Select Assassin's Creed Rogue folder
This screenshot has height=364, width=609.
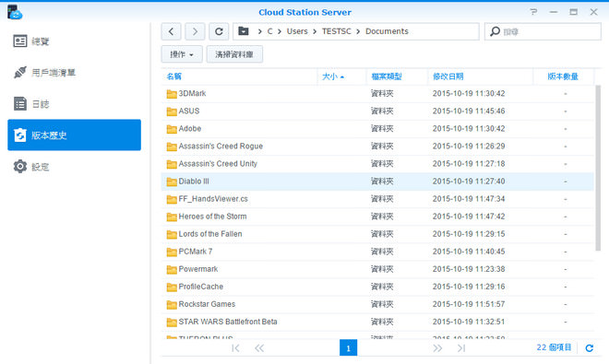click(x=377, y=147)
